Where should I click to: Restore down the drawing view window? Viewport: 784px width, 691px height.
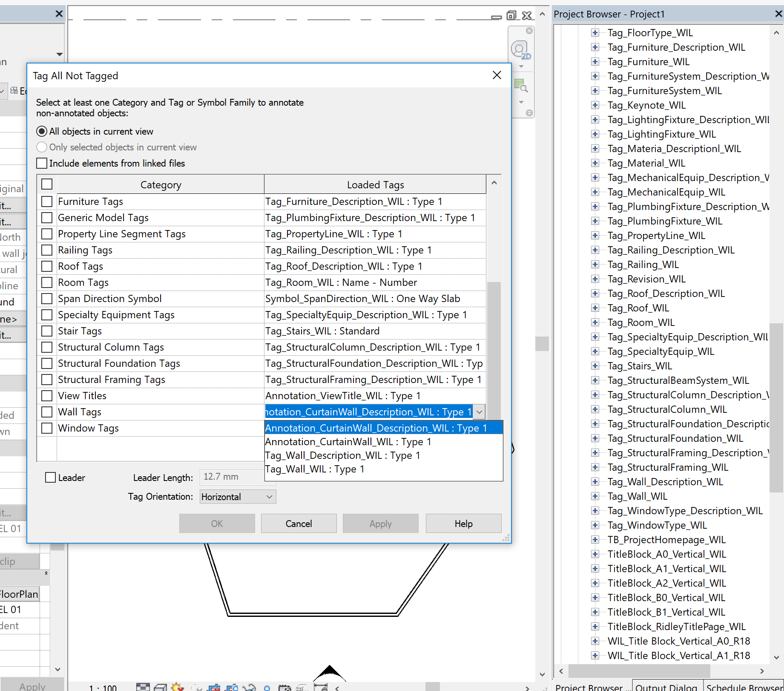[511, 16]
